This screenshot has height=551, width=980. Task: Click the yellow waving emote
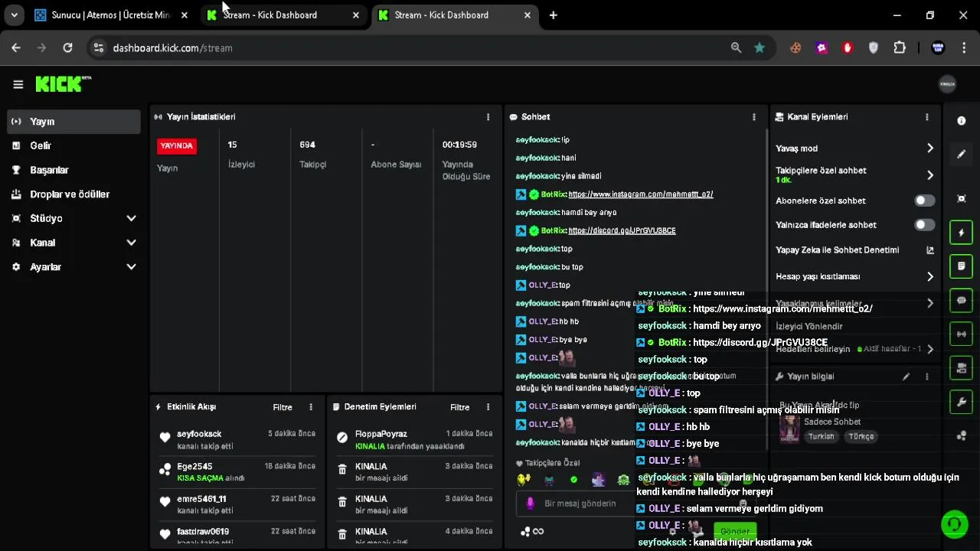click(x=524, y=480)
